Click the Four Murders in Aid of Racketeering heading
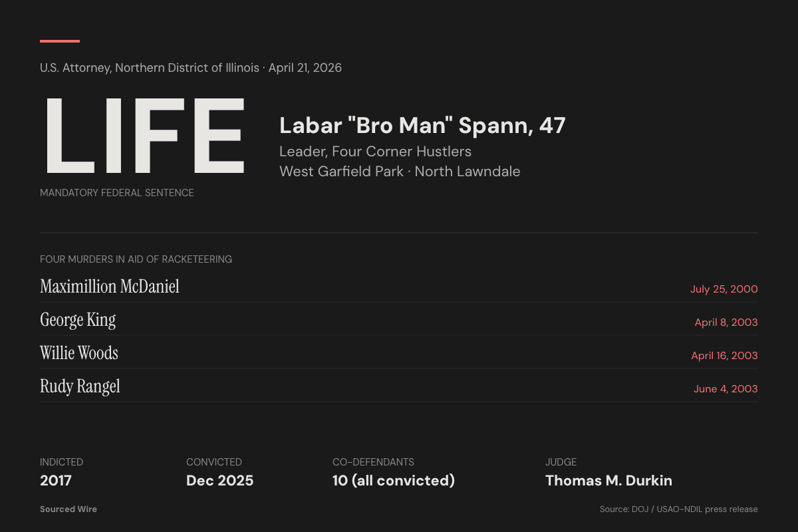798x532 pixels. tap(136, 259)
